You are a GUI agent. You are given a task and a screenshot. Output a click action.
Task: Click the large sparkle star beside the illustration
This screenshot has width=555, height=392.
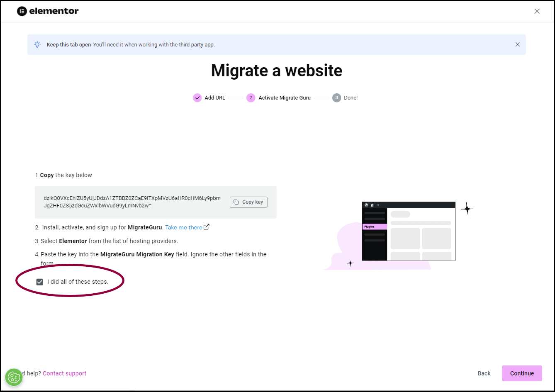coord(467,209)
